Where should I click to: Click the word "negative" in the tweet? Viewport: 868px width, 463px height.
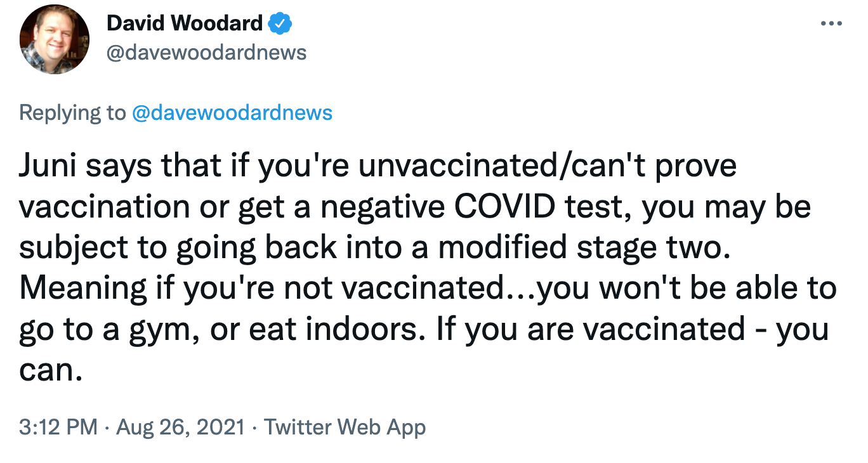[x=350, y=207]
